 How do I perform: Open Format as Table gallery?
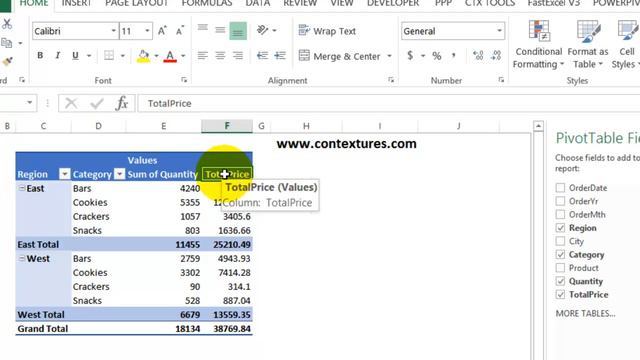pos(588,45)
